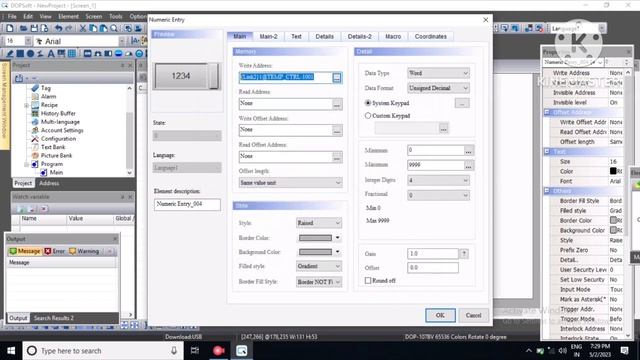Viewport: 640px width, 360px height.
Task: Click the Gain value input field
Action: point(433,253)
